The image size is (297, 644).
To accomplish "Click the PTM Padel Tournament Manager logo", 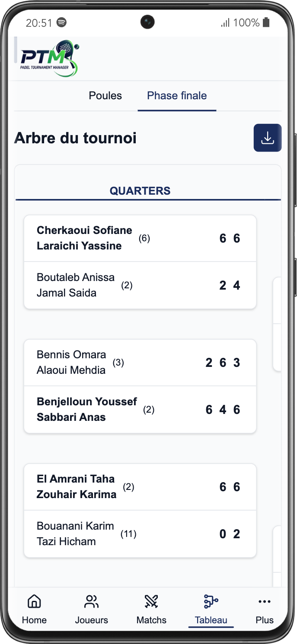I will tap(49, 58).
